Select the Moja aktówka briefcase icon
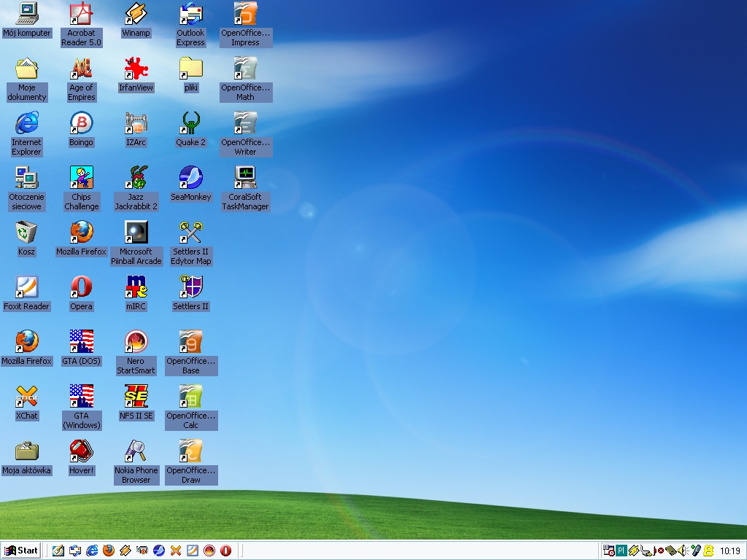This screenshot has width=747, height=560. point(27,458)
